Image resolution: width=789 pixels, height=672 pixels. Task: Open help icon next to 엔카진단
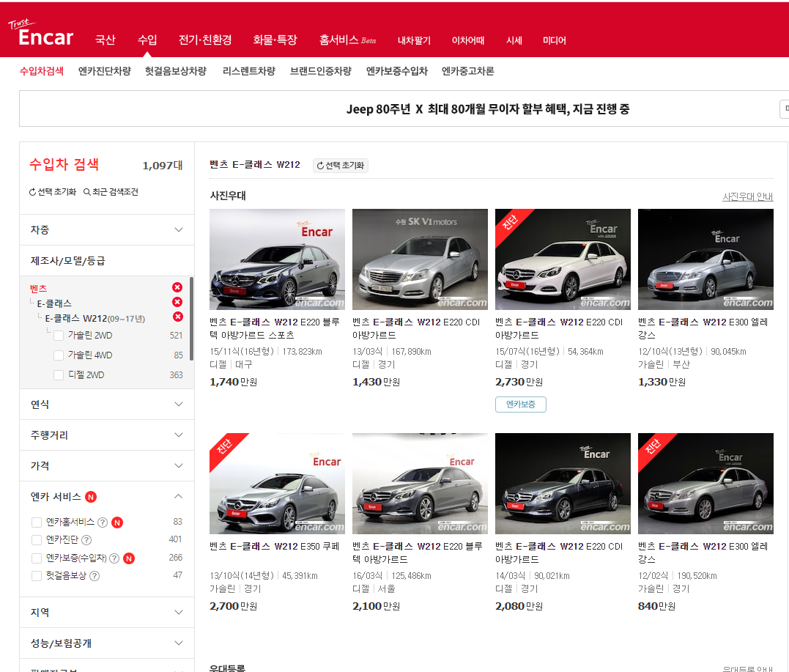[x=86, y=540]
